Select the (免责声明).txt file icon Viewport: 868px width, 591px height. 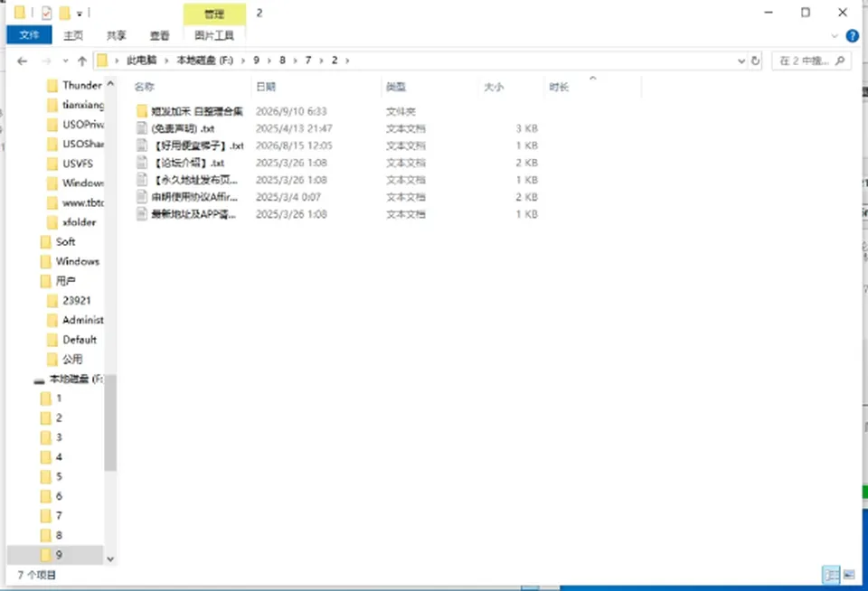point(142,128)
